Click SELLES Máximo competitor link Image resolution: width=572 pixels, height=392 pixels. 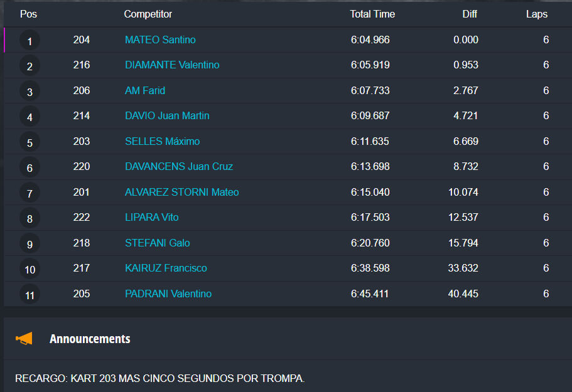point(162,142)
